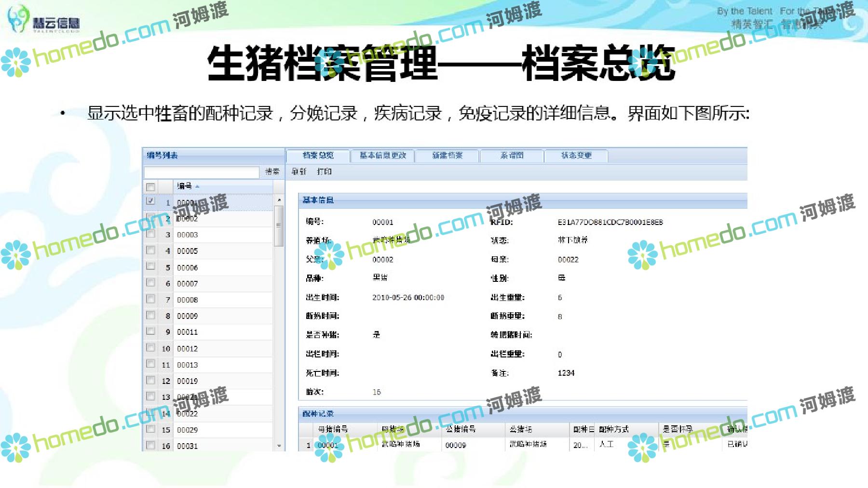The image size is (868, 488).
Task: Select list row 00011
Action: (x=208, y=332)
